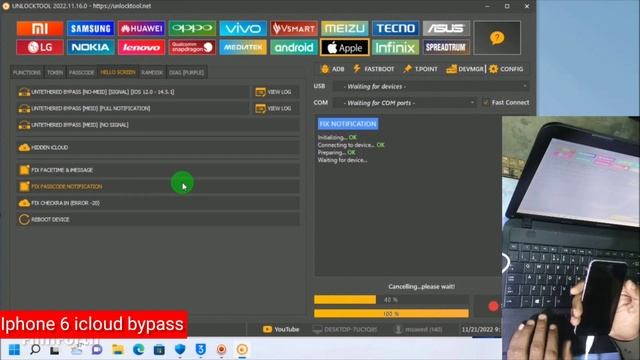This screenshot has width=640, height=360.
Task: Select the Spreadtrum brand icon
Action: (446, 47)
